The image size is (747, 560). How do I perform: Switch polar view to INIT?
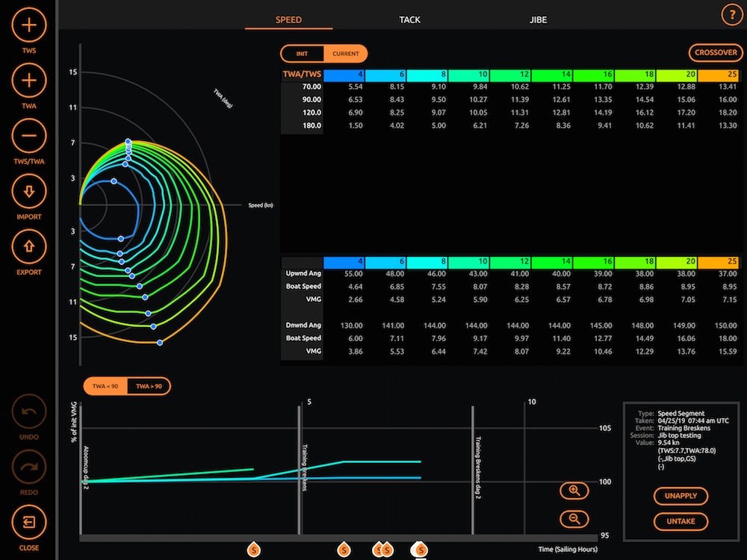(302, 54)
